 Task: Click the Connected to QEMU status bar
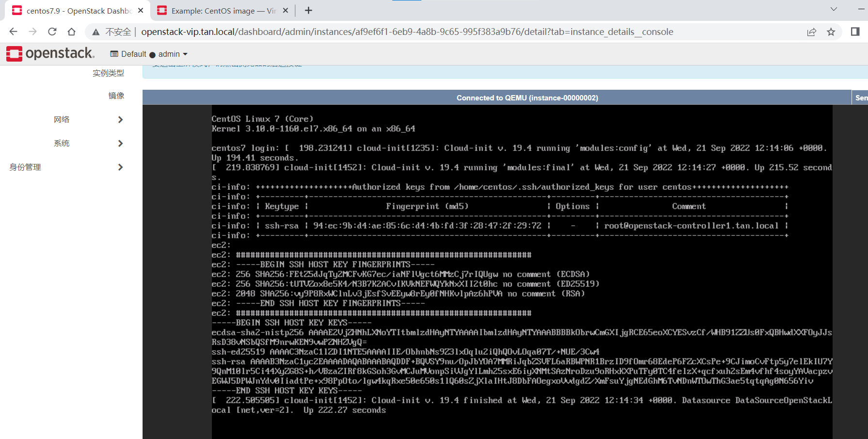click(527, 98)
